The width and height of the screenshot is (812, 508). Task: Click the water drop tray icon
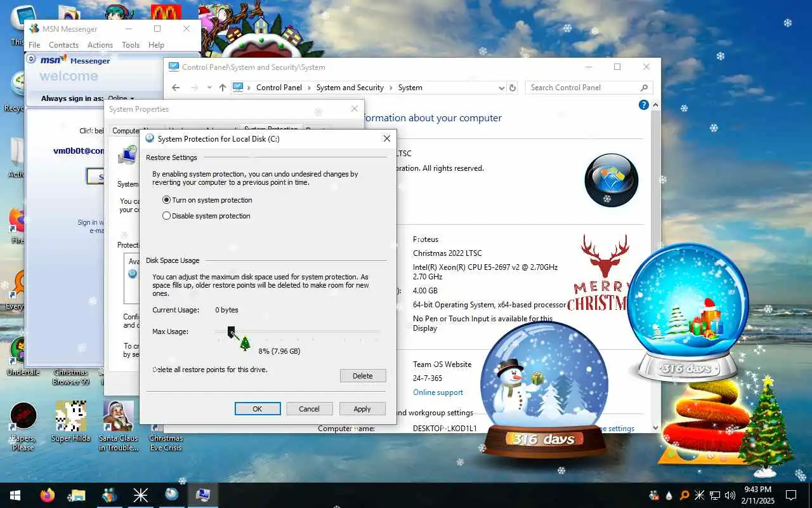[669, 495]
